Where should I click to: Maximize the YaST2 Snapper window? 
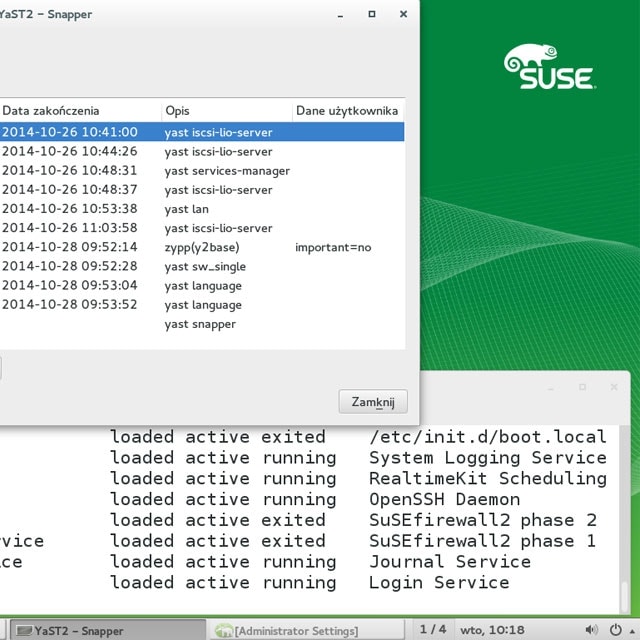(x=371, y=14)
